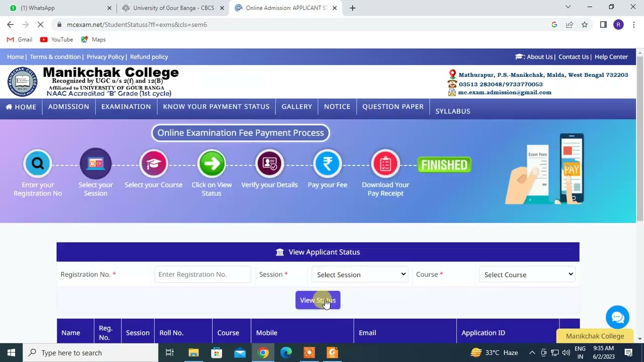Open File Explorer from the taskbar
644x362 pixels.
[x=194, y=352]
